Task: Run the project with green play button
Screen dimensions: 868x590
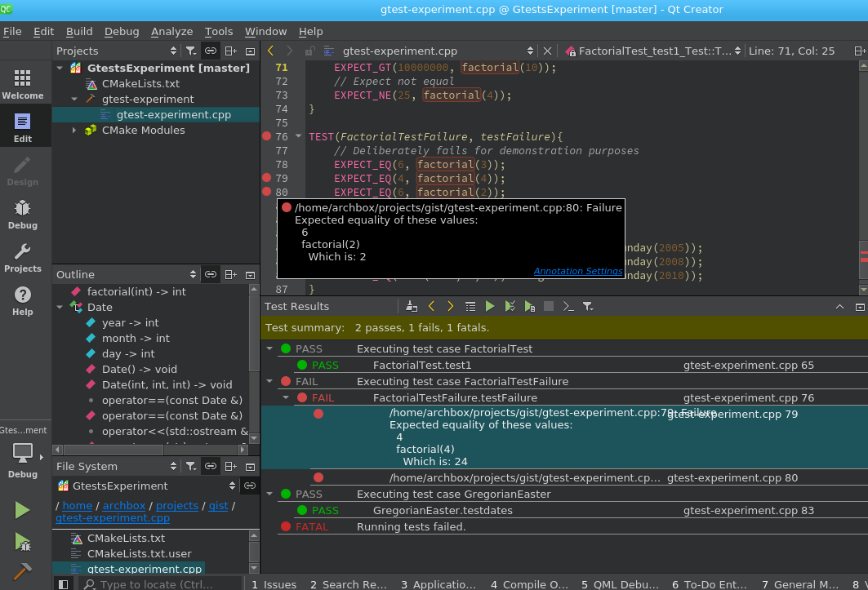Action: pyautogui.click(x=22, y=510)
